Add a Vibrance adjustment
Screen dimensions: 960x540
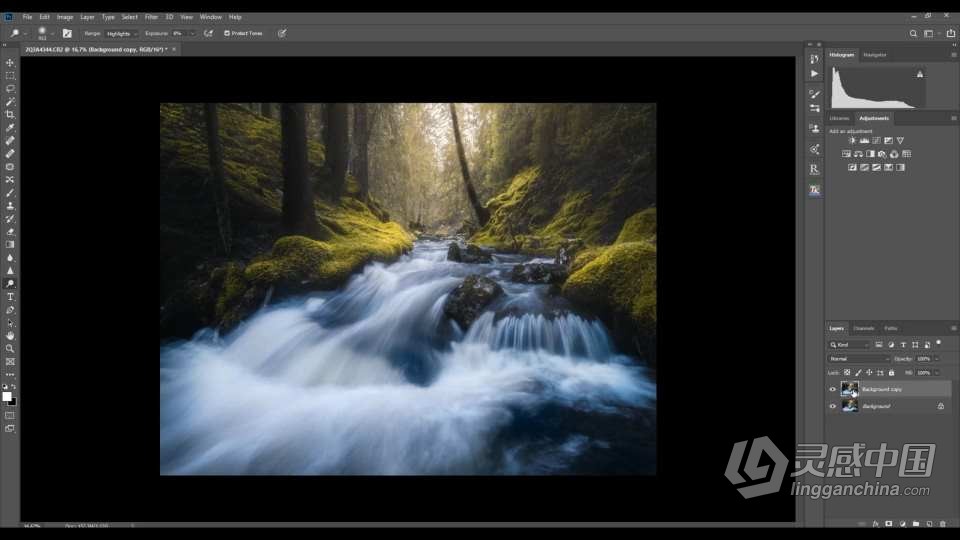(x=900, y=141)
